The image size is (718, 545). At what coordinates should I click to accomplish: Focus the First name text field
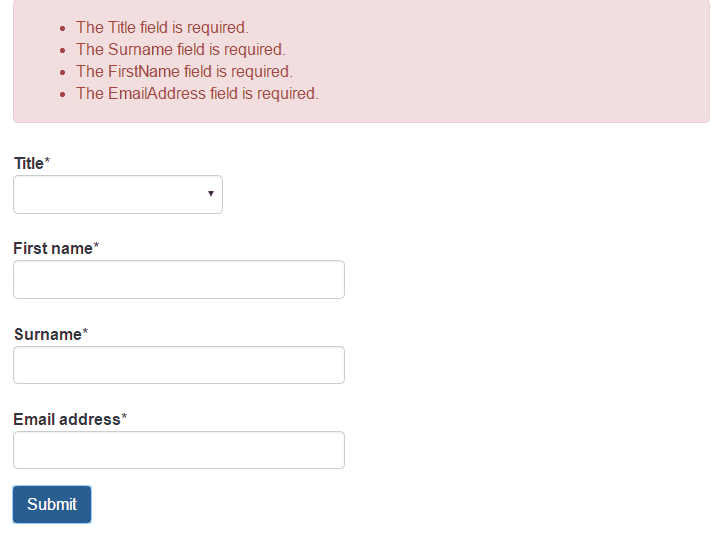click(178, 280)
